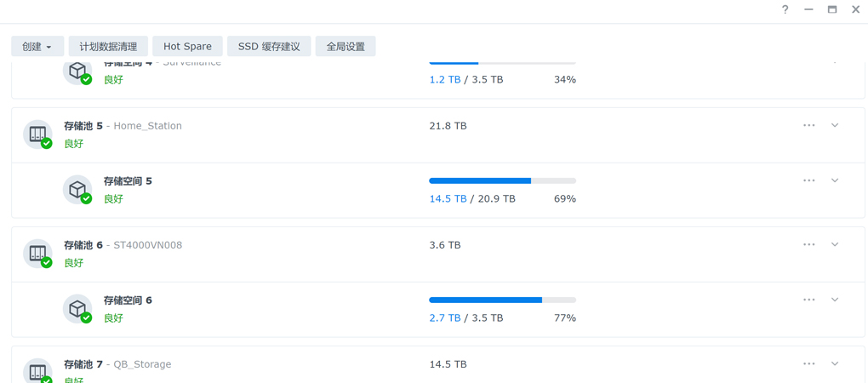Open the help question mark icon
This screenshot has width=868, height=383.
(785, 9)
